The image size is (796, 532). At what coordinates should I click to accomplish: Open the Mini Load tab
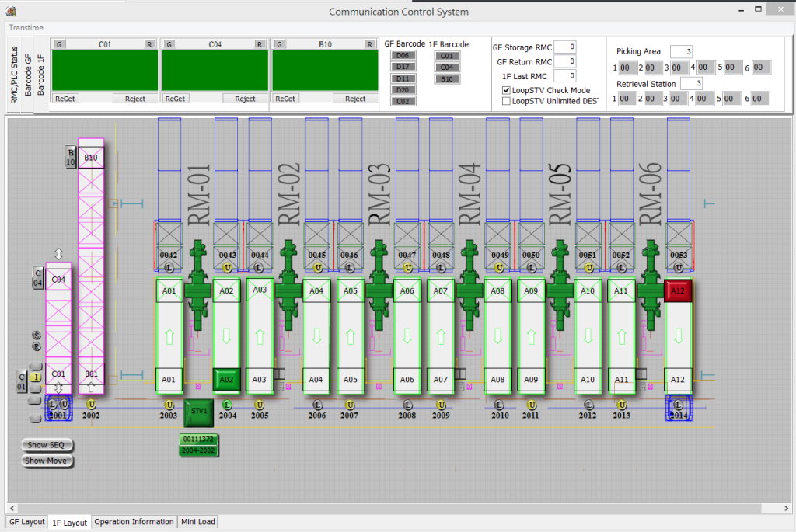click(x=198, y=522)
